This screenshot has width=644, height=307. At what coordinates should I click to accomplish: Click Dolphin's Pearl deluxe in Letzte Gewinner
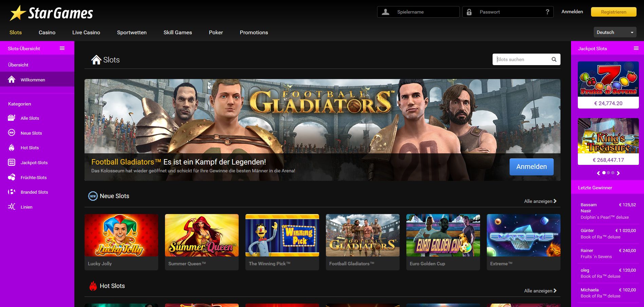coord(605,217)
